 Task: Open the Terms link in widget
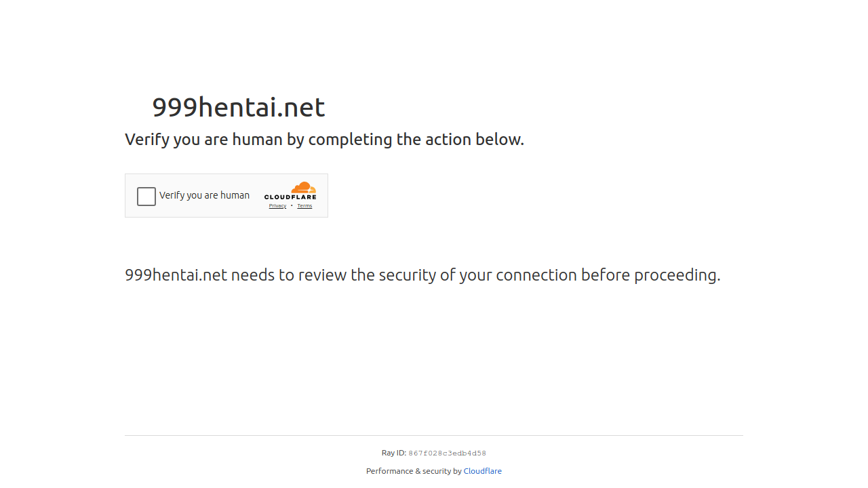pyautogui.click(x=304, y=206)
